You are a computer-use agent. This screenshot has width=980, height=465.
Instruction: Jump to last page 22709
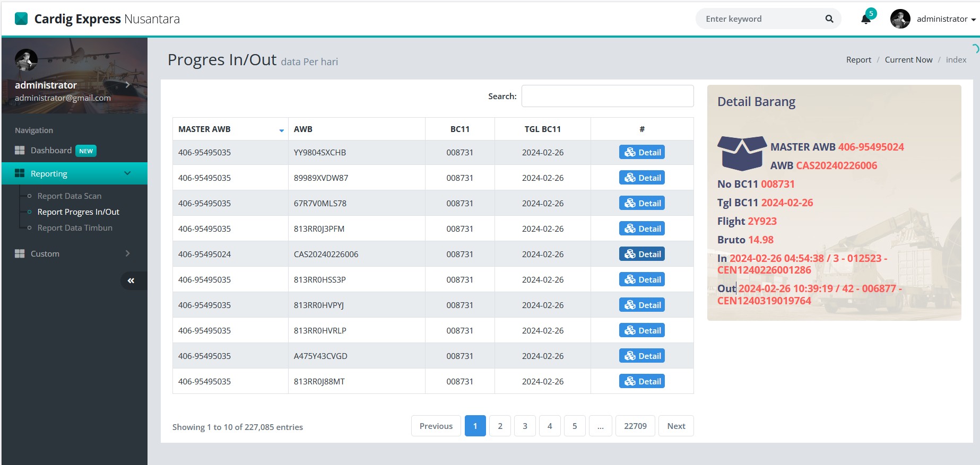tap(635, 426)
